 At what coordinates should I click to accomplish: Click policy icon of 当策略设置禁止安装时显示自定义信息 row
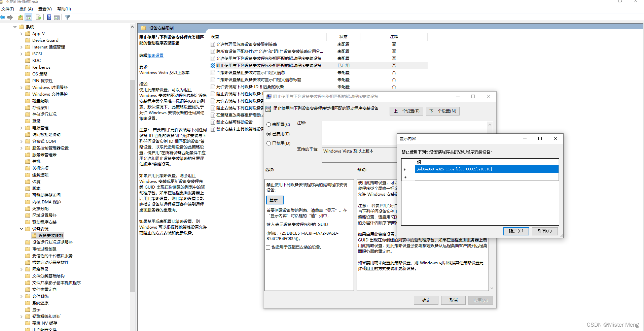pyautogui.click(x=213, y=73)
